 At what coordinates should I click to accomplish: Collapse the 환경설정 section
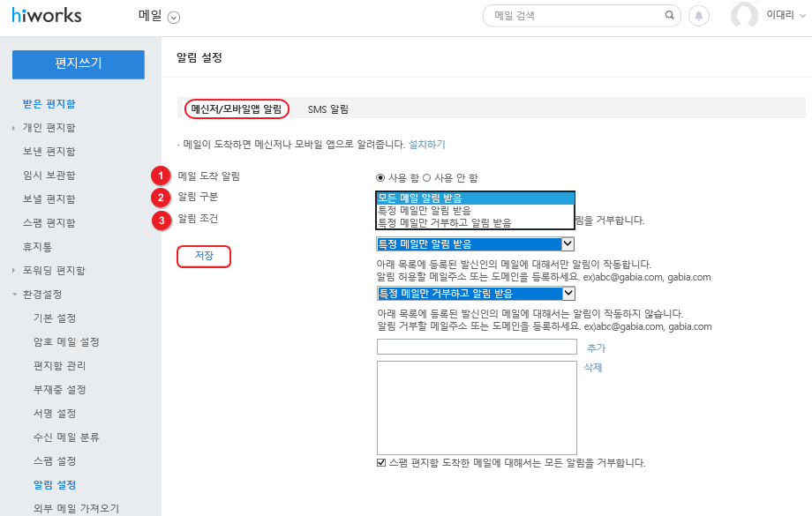point(14,295)
